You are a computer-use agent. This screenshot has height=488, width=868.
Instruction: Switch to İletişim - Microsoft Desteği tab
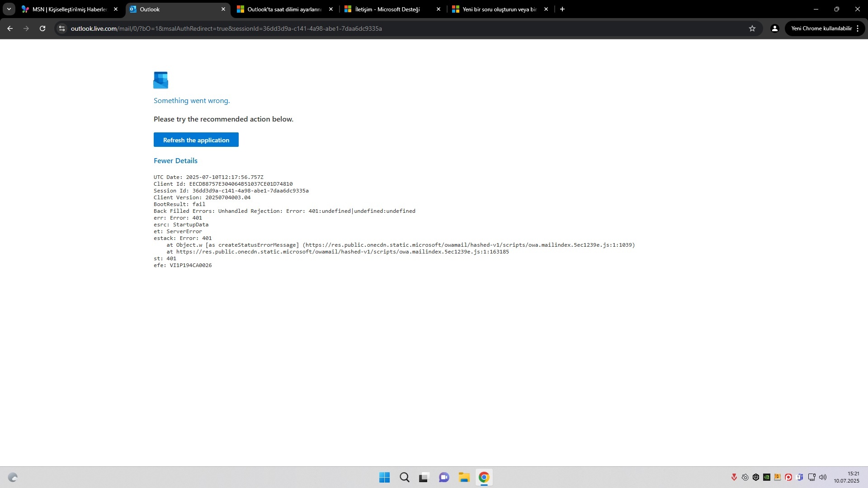[387, 9]
